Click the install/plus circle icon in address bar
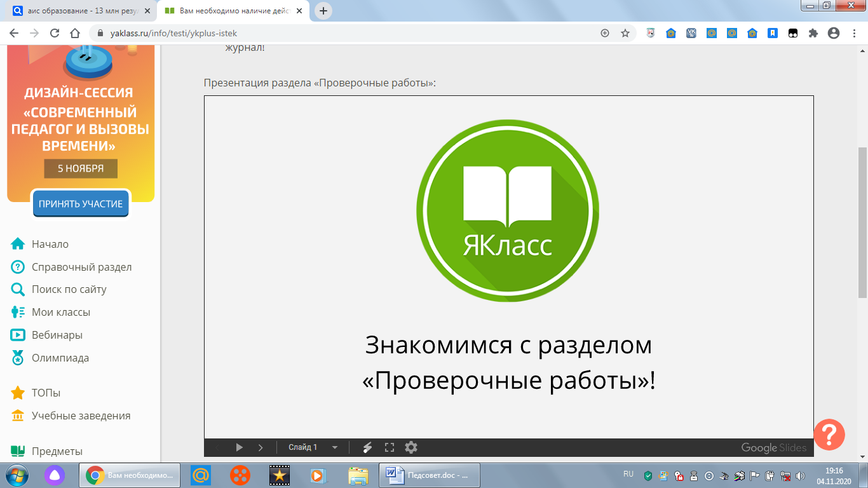868x488 pixels. coord(604,33)
